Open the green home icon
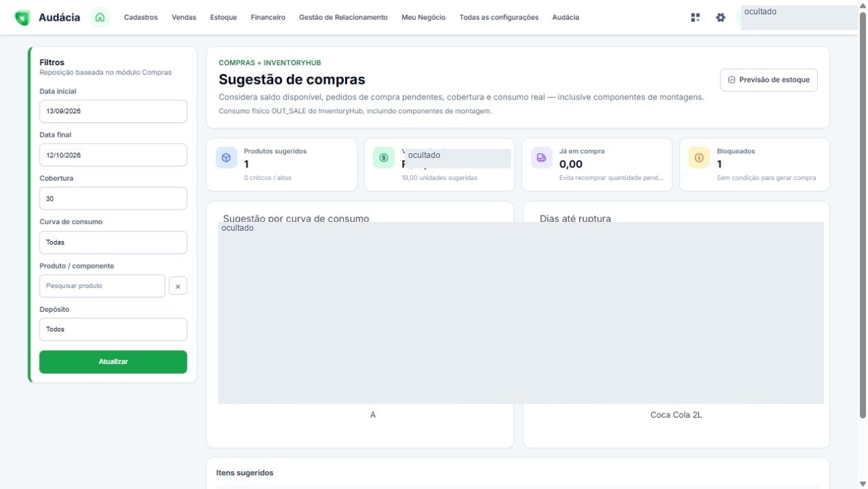Viewport: 868px width, 489px height. click(x=100, y=18)
